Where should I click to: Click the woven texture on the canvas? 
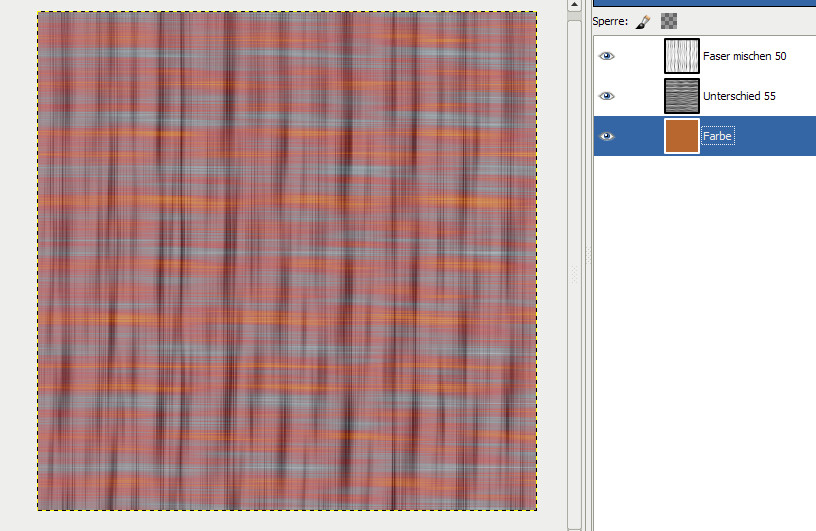coord(287,260)
